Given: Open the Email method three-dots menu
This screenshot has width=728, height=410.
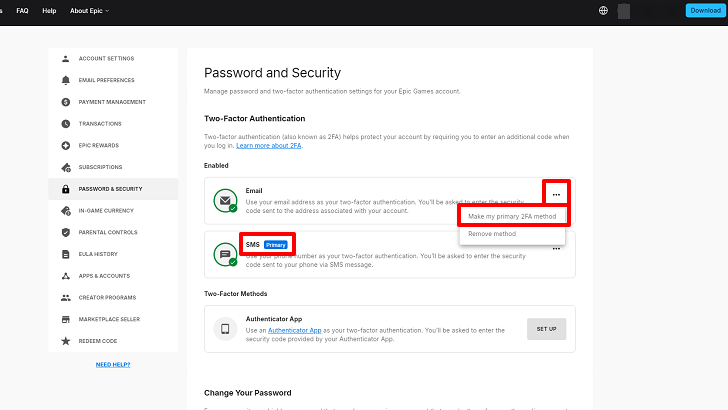Looking at the screenshot, I should click(556, 194).
